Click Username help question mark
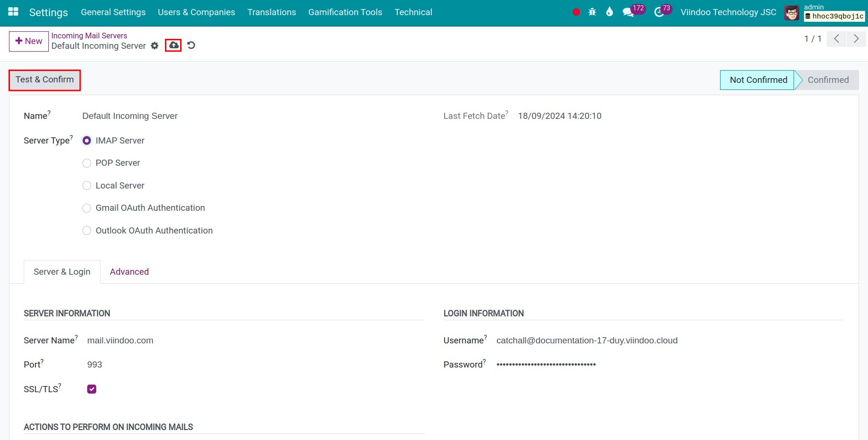 point(485,337)
